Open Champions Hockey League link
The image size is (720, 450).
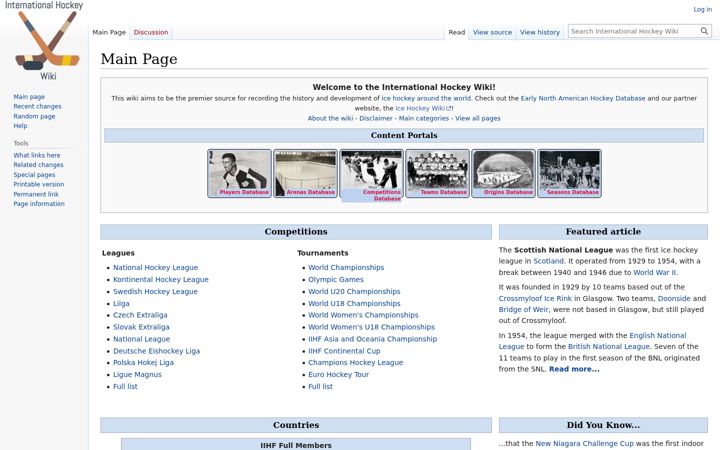pos(355,362)
